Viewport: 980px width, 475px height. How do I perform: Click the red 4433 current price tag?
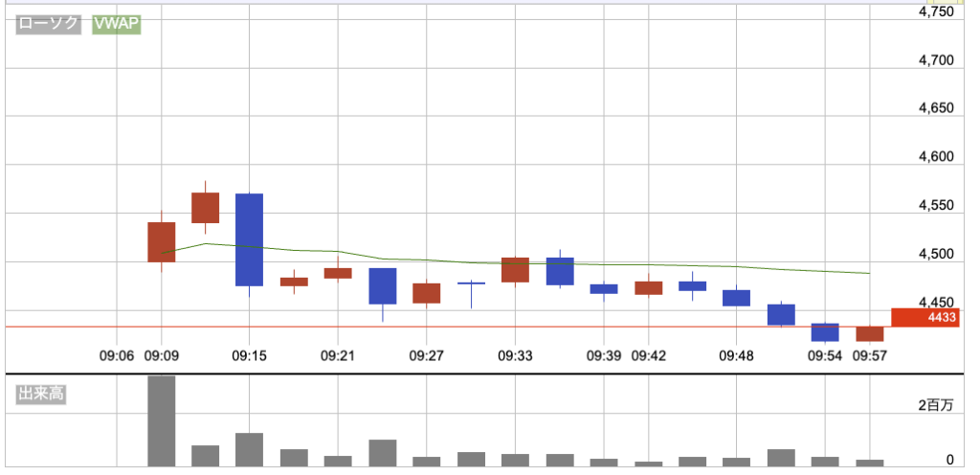click(924, 318)
